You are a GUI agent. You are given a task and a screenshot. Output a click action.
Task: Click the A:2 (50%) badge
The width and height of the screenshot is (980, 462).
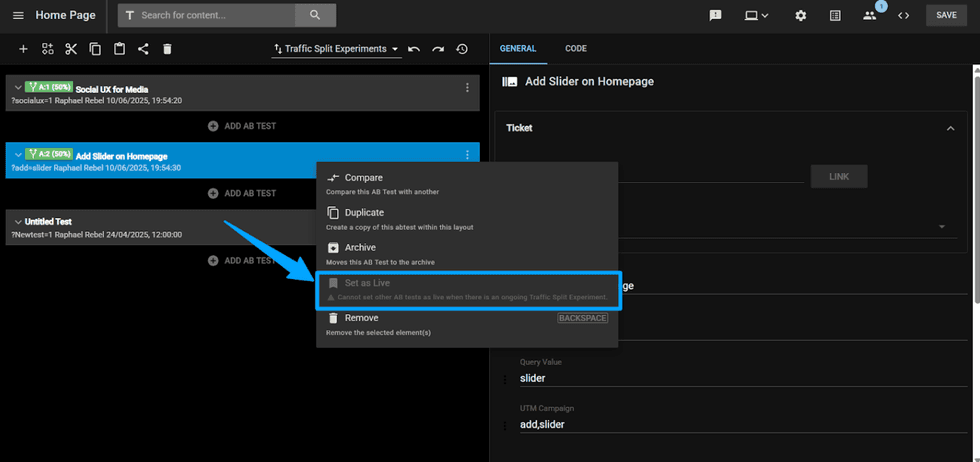[x=49, y=154]
